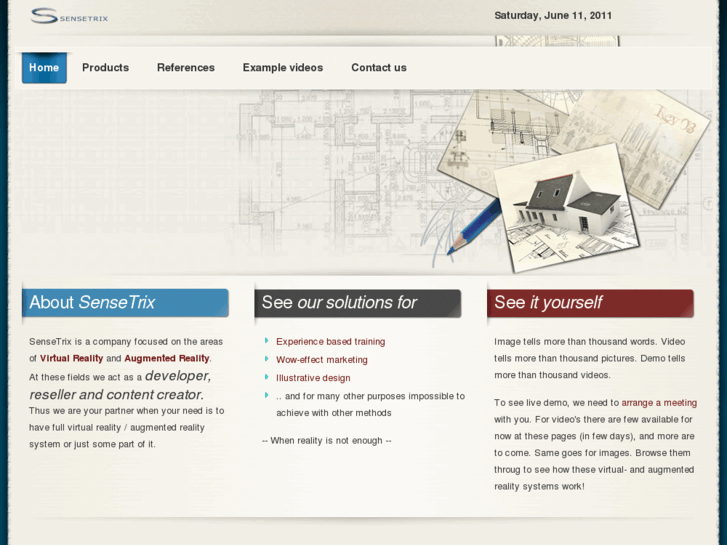Image resolution: width=727 pixels, height=545 pixels.
Task: Click the text 'Image tells more than thousand words'
Action: [575, 342]
